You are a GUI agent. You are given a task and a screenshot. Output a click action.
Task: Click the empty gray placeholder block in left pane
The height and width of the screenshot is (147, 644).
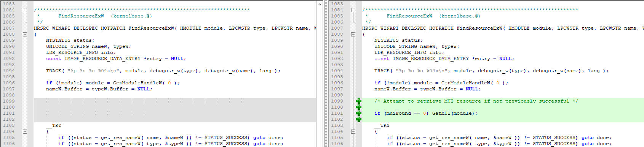click(175, 110)
